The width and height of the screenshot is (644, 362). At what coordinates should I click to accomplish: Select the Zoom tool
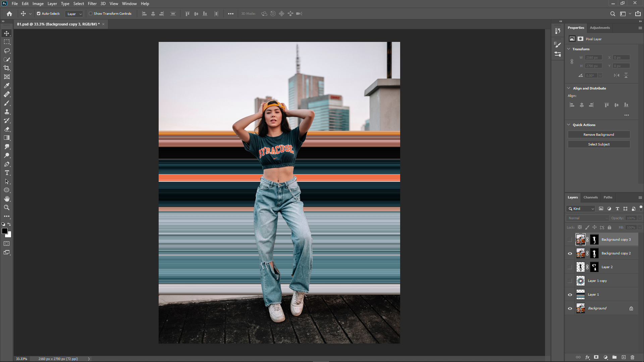[x=7, y=207]
